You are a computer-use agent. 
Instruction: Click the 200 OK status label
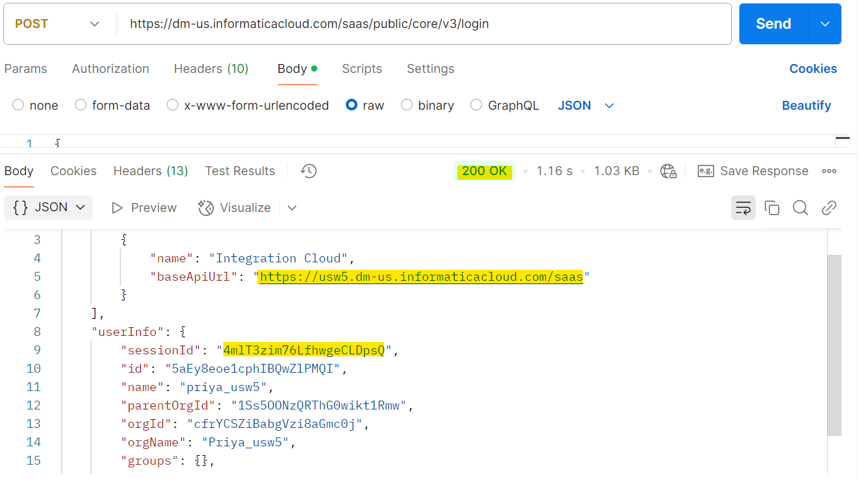(x=485, y=171)
